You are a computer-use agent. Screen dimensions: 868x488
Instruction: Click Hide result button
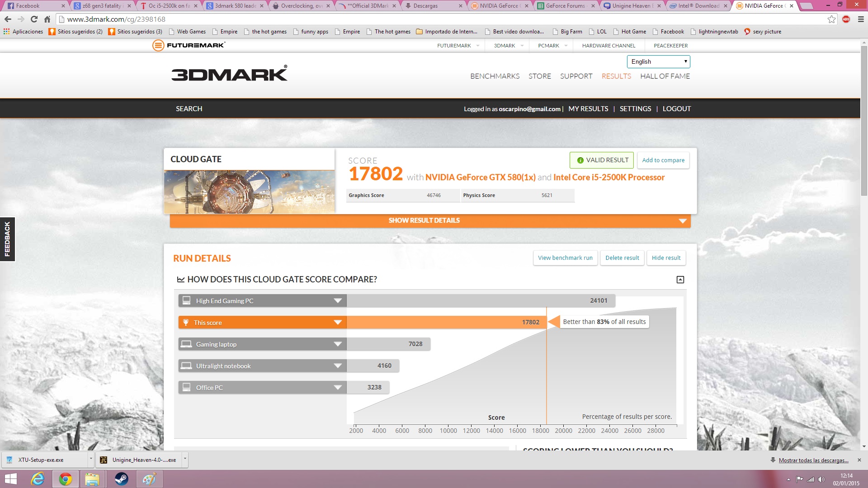666,258
